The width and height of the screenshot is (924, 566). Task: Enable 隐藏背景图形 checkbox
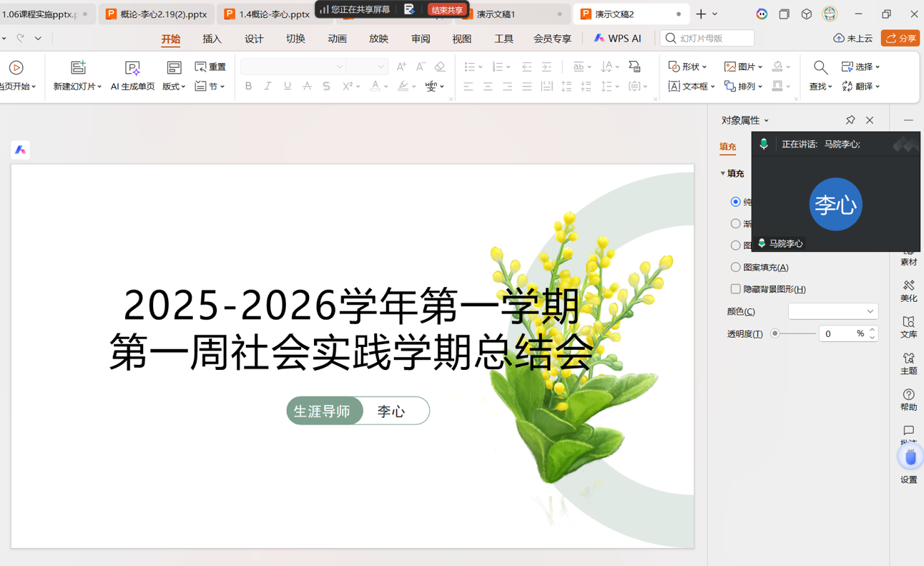[735, 289]
